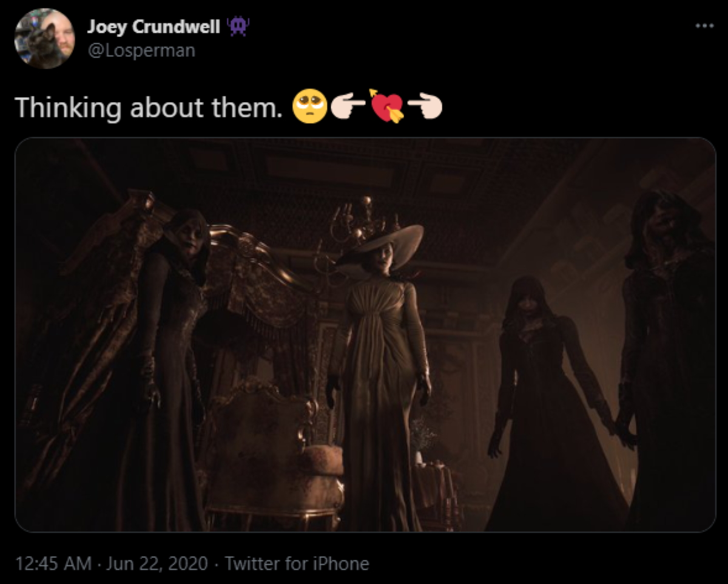
Task: Open Joey Crundwell's profile avatar
Action: point(45,38)
